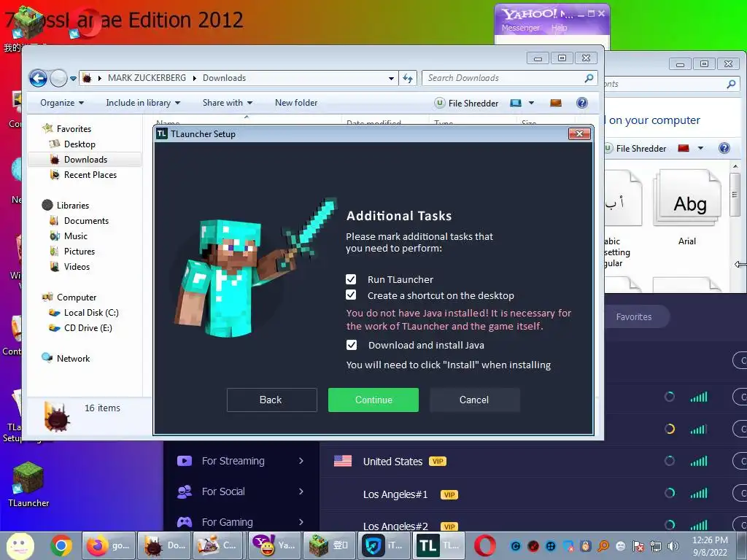The width and height of the screenshot is (747, 560).
Task: Open Favorites tab in VPN app
Action: pos(634,316)
